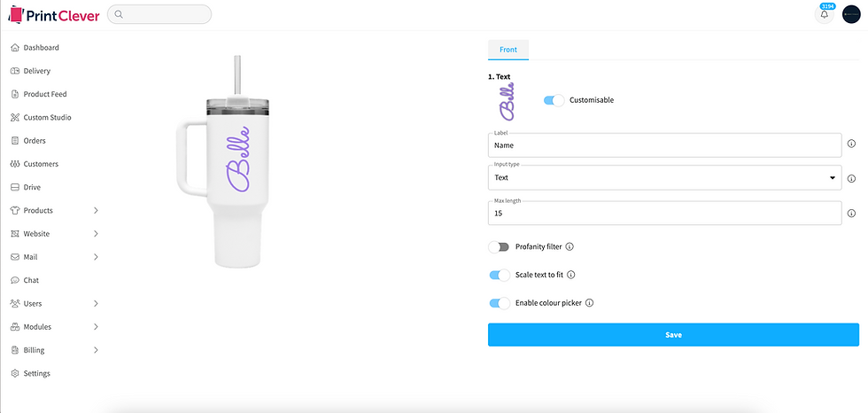868x413 pixels.
Task: Expand the Website submenu chevron
Action: [x=96, y=234]
